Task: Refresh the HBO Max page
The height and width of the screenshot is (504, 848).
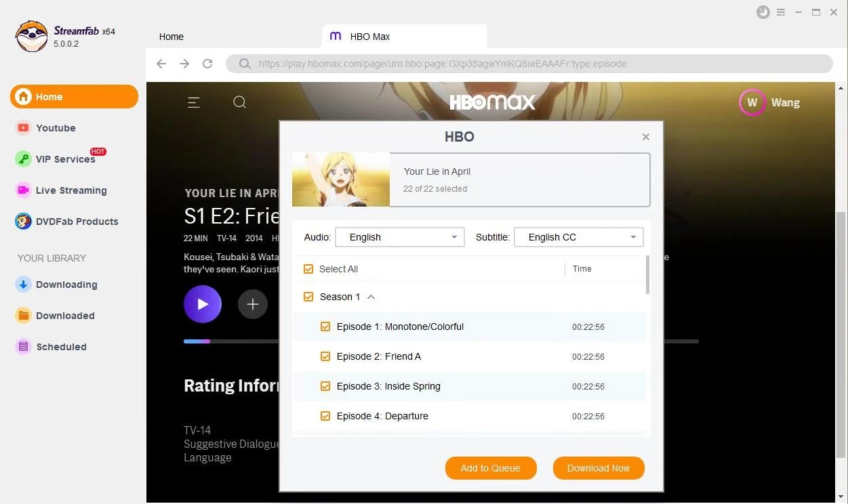Action: [x=207, y=63]
